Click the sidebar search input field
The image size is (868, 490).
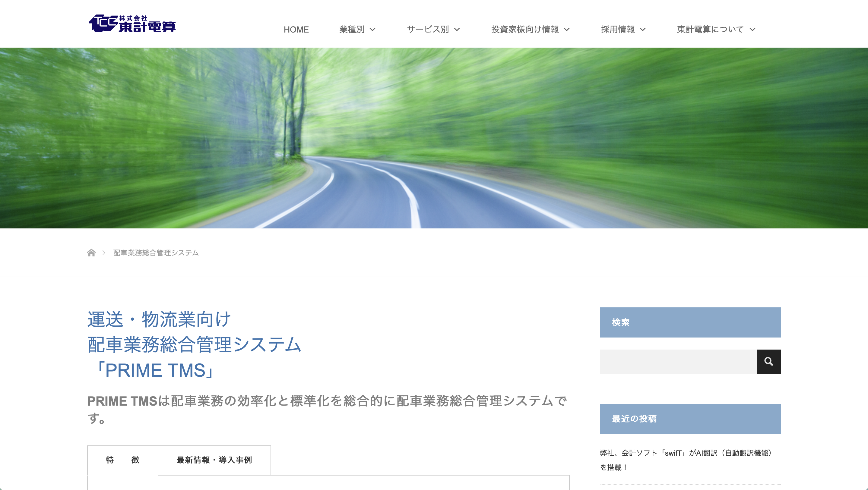pyautogui.click(x=678, y=361)
